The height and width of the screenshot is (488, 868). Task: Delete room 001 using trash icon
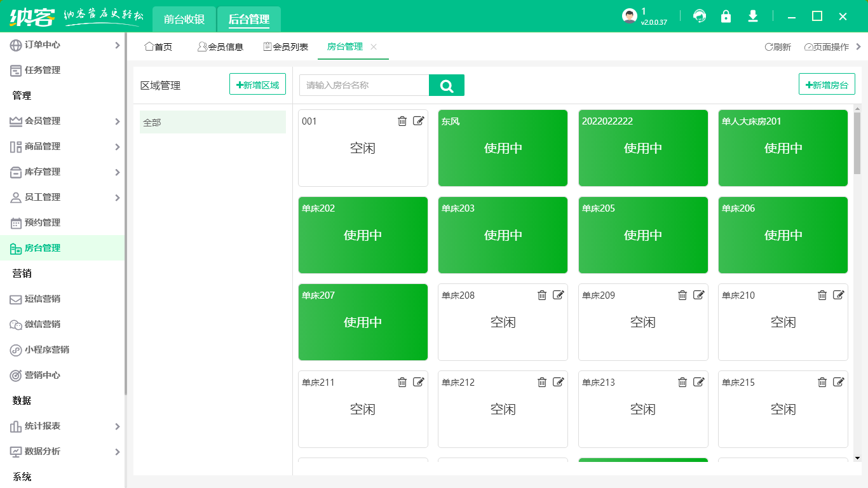pos(402,121)
